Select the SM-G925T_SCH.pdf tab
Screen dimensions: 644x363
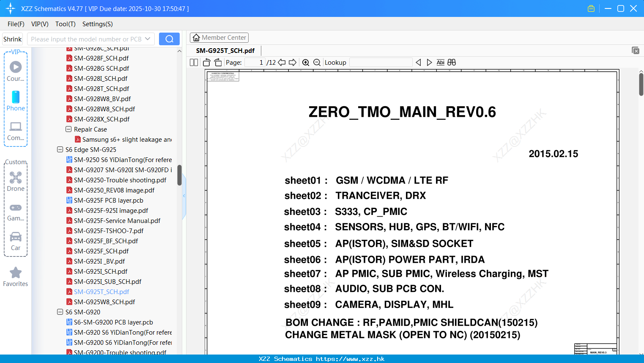(225, 51)
